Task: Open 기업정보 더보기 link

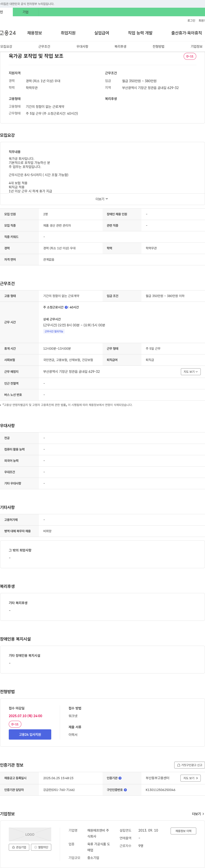Action: pos(198,814)
